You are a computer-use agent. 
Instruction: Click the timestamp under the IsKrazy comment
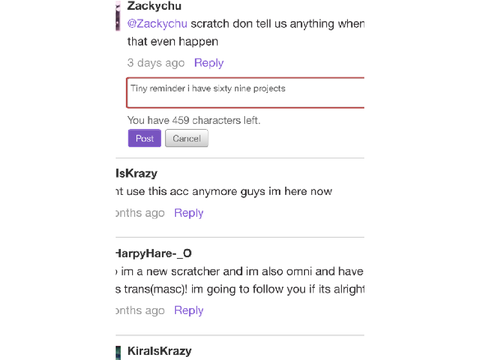tap(140, 213)
